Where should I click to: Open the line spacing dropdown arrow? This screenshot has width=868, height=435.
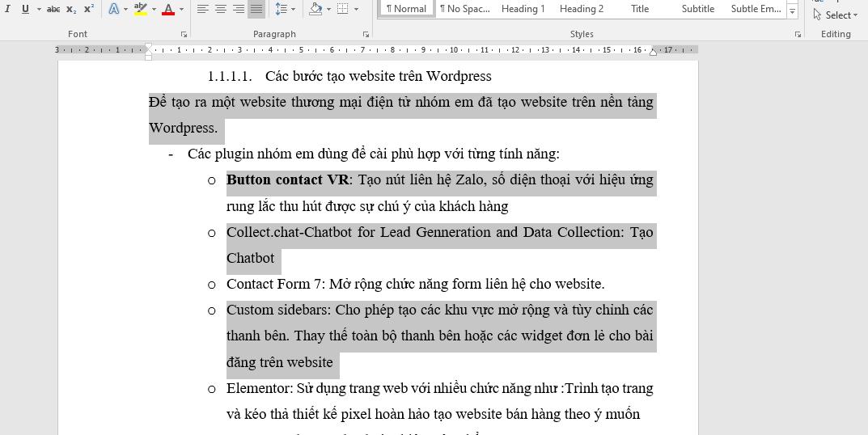pyautogui.click(x=293, y=9)
